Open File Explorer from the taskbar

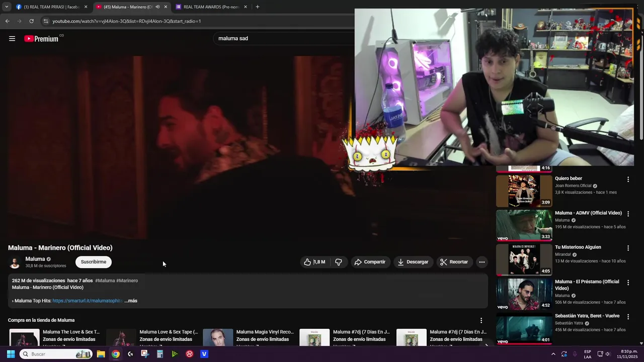(101, 354)
